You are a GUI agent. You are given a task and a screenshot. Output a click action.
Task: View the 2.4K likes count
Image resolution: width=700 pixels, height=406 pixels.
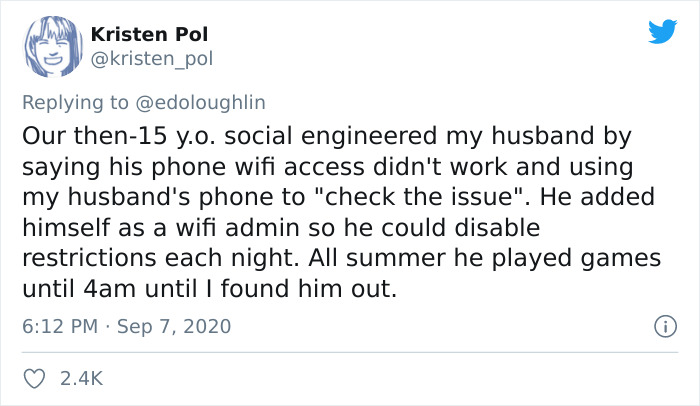[81, 379]
